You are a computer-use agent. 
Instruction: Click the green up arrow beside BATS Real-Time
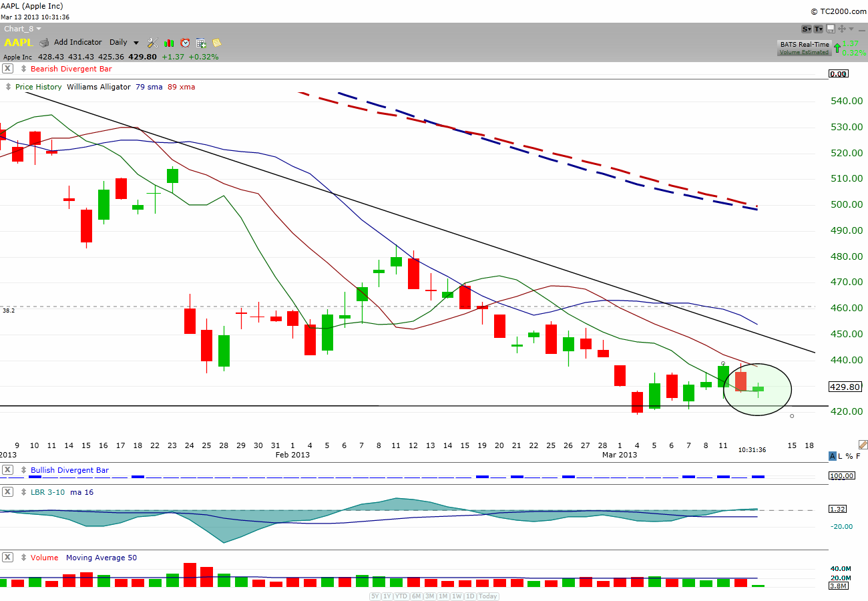(837, 48)
